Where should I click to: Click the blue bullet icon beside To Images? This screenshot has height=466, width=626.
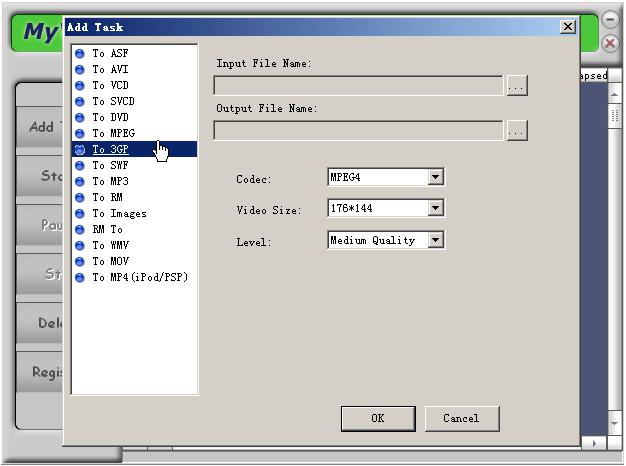pos(80,213)
